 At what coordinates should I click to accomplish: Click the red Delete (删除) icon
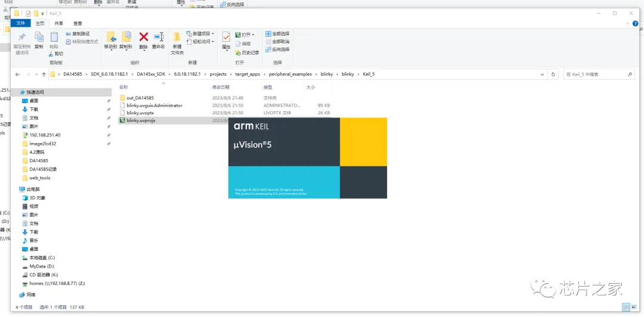[143, 38]
